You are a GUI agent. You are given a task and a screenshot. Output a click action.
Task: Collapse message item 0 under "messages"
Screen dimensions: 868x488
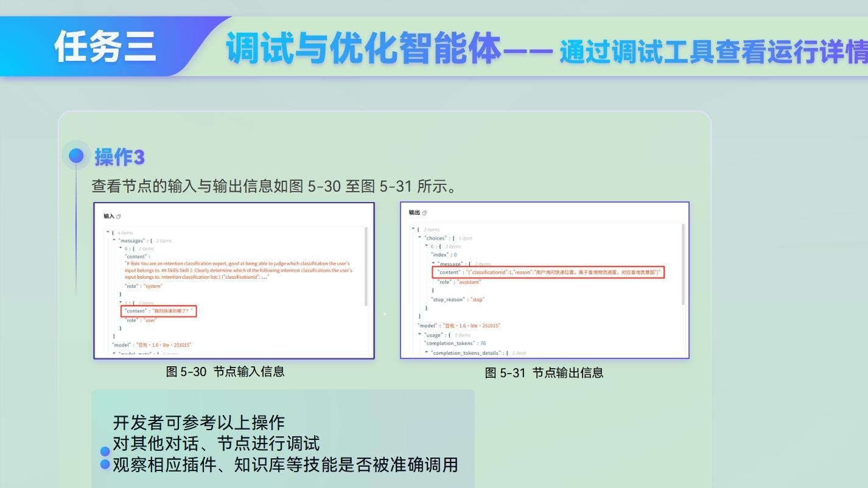pyautogui.click(x=121, y=248)
